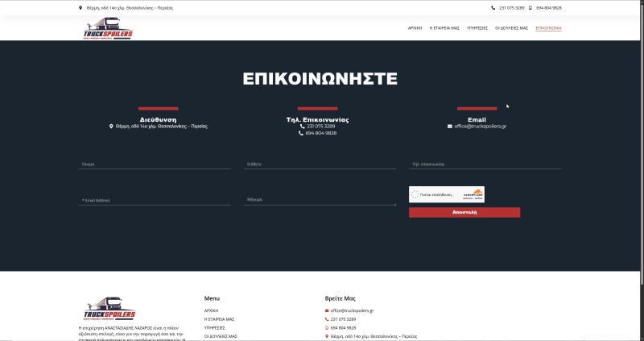Click the Όνομα input field

155,164
